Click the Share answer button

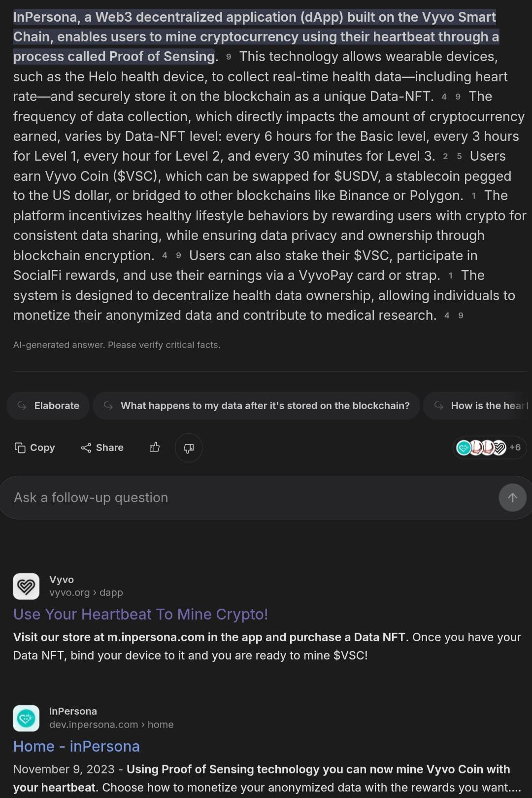[102, 448]
